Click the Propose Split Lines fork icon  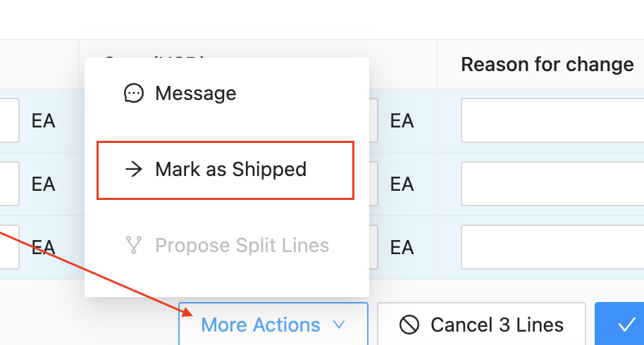click(133, 245)
